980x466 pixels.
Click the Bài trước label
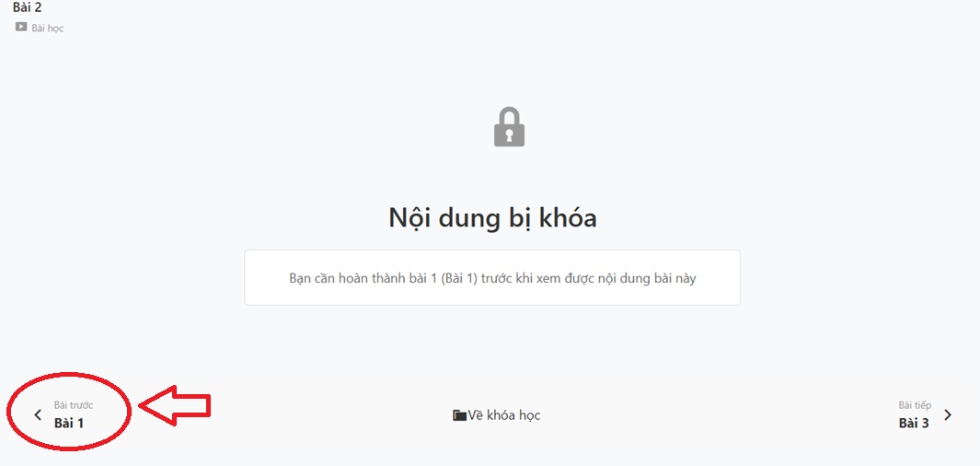(74, 405)
